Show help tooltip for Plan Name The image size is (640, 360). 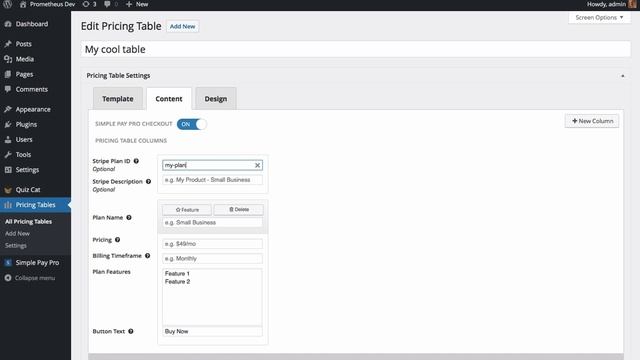(129, 218)
